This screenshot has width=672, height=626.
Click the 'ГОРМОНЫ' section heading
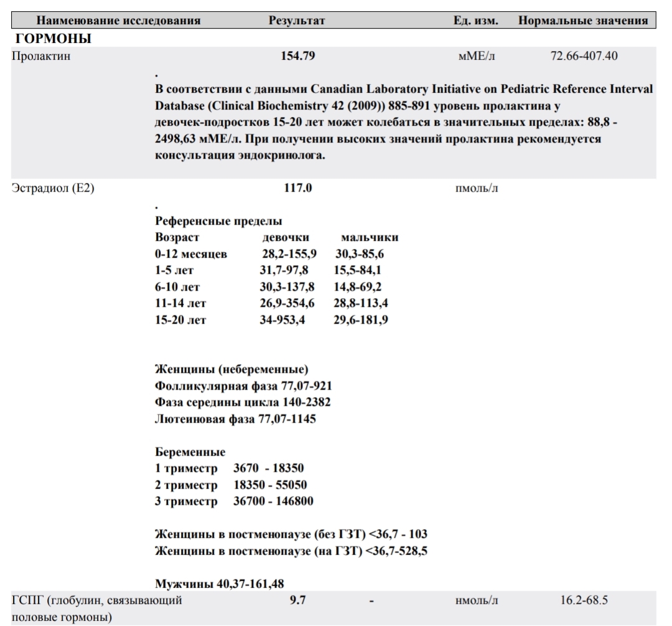tap(55, 39)
